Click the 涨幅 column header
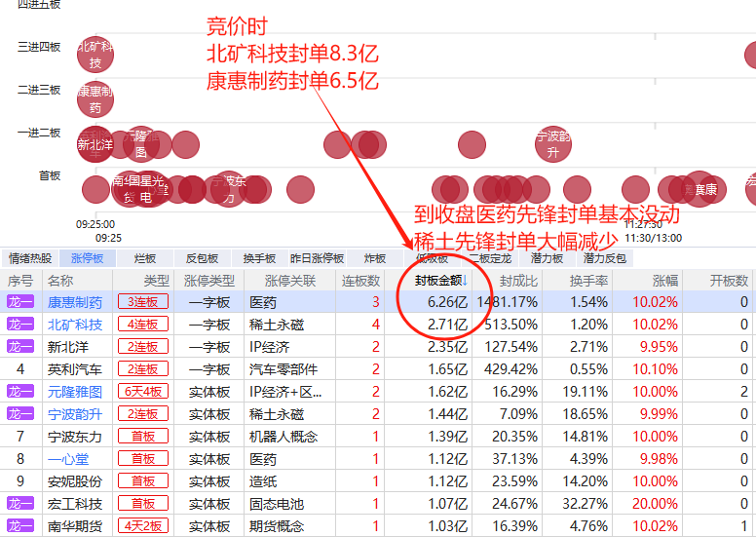The image size is (756, 537). click(x=664, y=281)
